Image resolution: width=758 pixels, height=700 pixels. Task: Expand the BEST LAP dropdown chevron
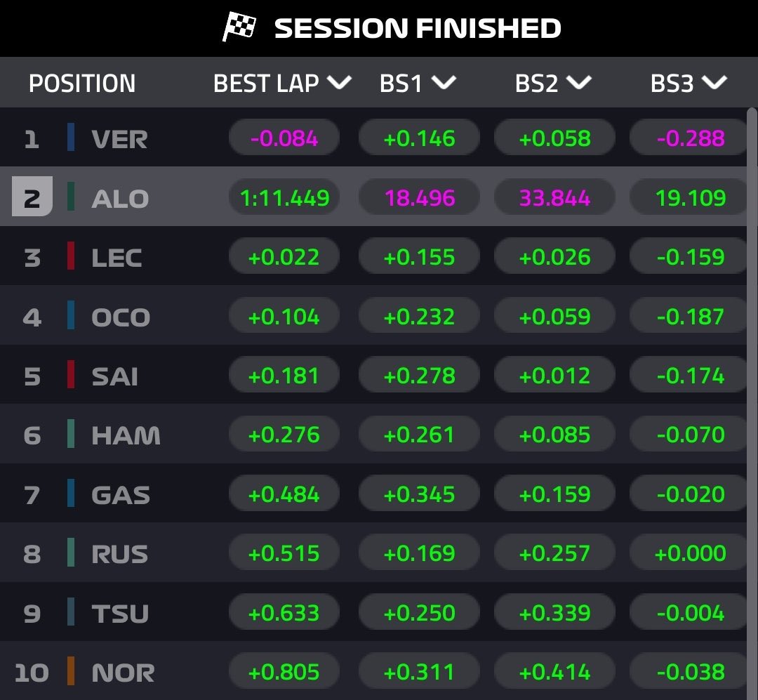coord(339,84)
